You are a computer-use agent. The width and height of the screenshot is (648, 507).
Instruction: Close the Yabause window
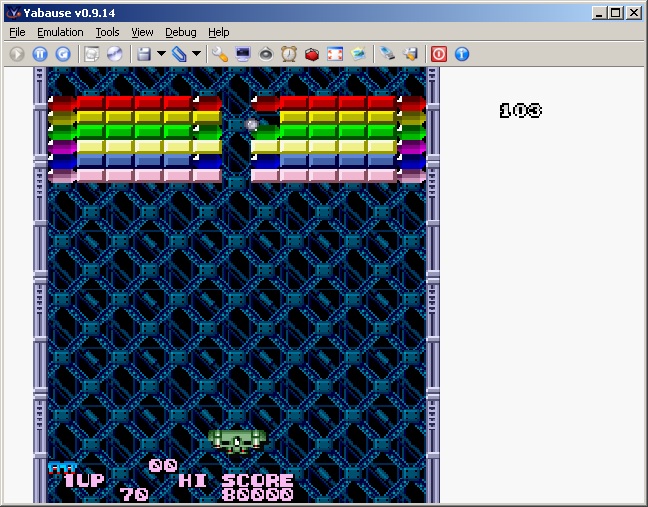point(633,13)
